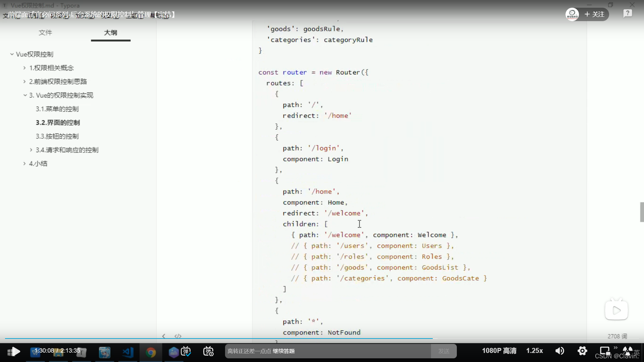
Task: Open the player settings gear
Action: [x=582, y=351]
